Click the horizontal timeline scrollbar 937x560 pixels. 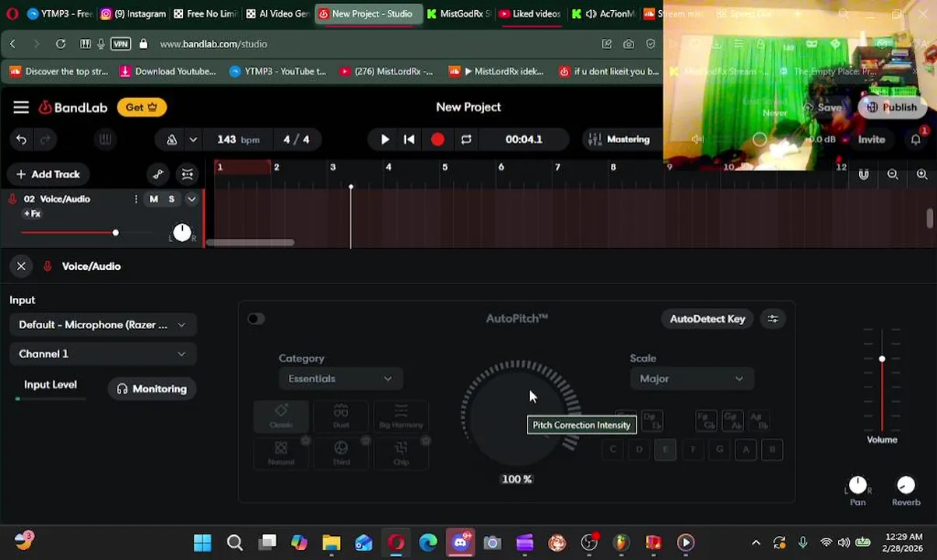click(250, 243)
